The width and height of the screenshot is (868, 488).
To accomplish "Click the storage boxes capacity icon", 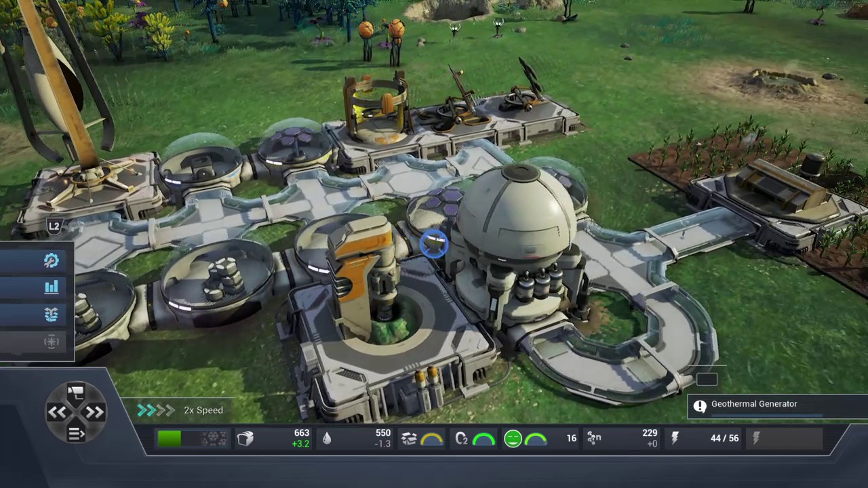I will (x=409, y=439).
